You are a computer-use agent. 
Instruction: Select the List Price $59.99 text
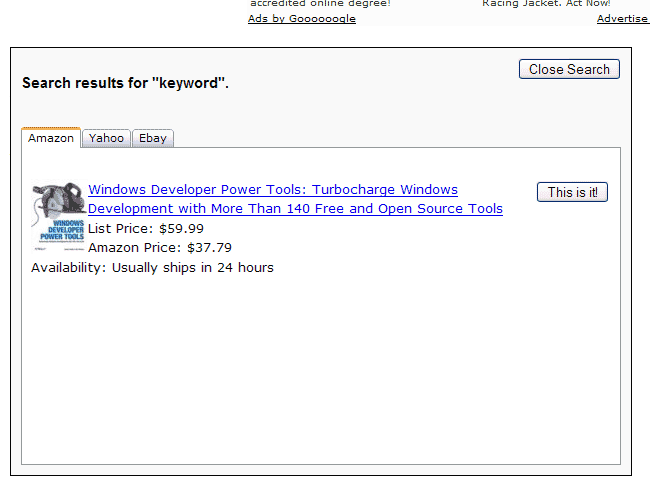[x=146, y=228]
